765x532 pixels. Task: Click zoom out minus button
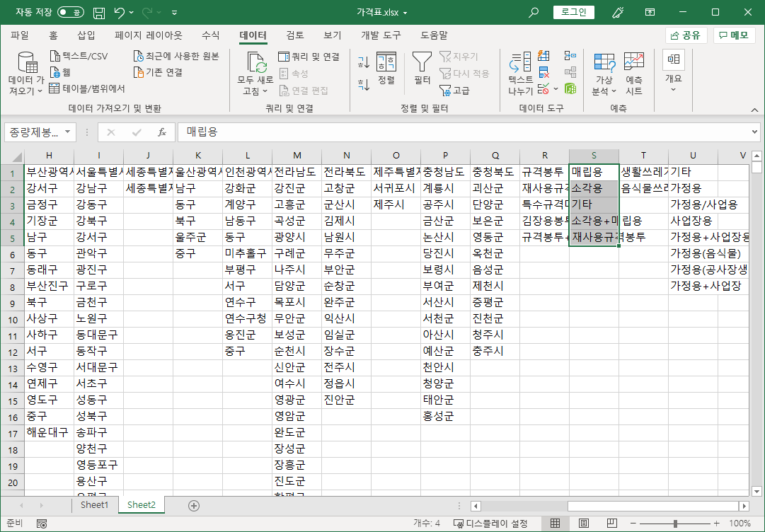tap(633, 524)
